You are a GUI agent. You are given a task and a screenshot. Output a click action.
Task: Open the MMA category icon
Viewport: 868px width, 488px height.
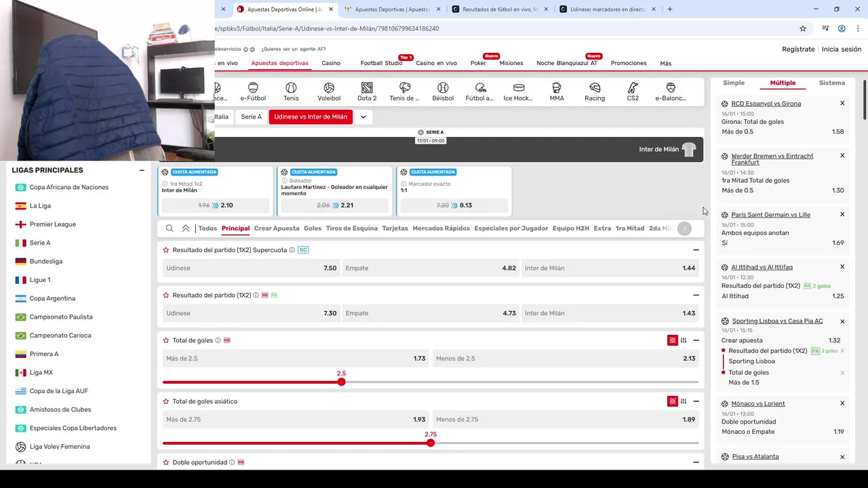(557, 91)
